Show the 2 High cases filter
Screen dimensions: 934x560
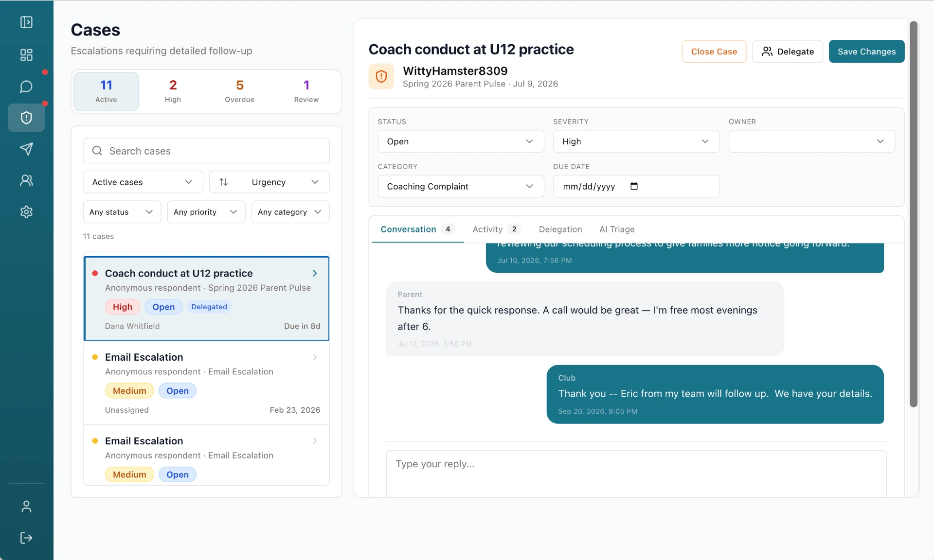[x=173, y=91]
